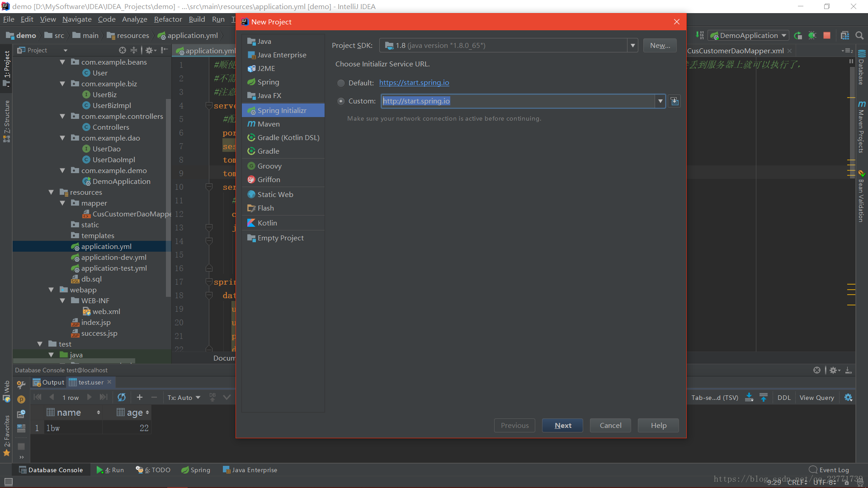Click View Query in the console toolbar
Image resolution: width=868 pixels, height=488 pixels.
[816, 398]
